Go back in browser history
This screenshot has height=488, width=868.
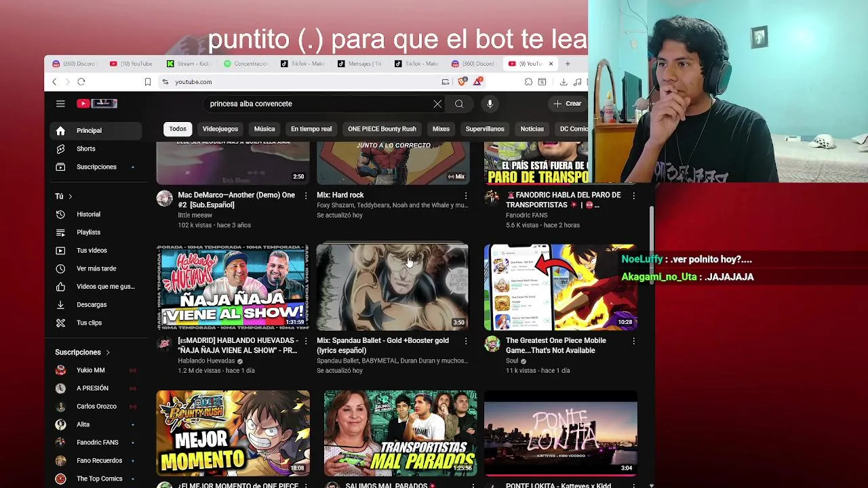point(55,82)
